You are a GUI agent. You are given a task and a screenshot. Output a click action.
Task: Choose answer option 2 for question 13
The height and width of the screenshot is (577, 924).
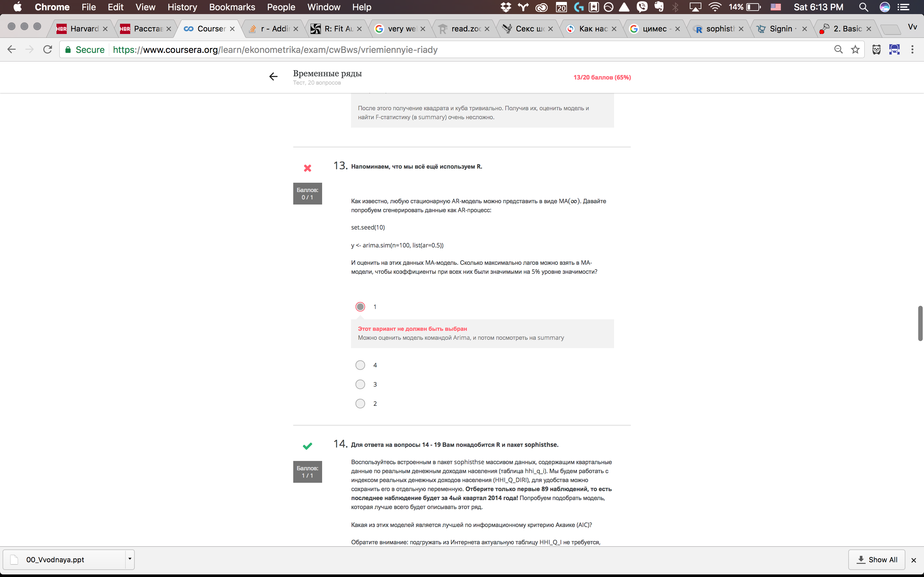point(360,403)
